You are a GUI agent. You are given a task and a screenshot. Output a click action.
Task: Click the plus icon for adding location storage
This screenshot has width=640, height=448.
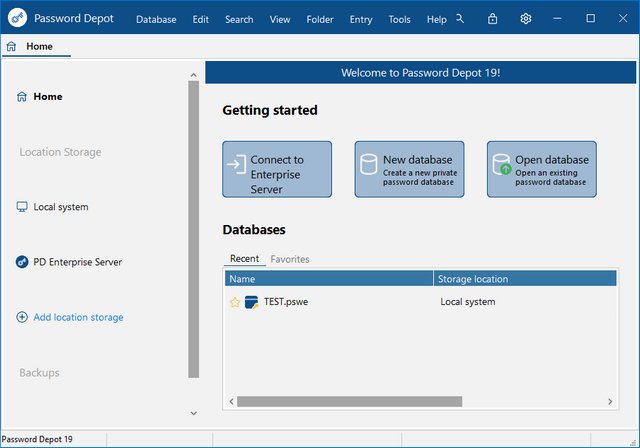pyautogui.click(x=22, y=317)
